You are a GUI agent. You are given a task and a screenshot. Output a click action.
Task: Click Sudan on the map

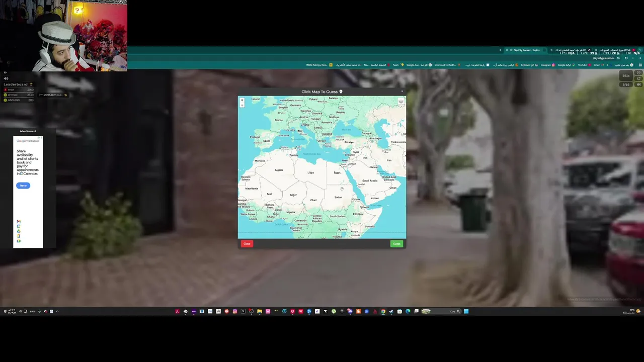click(338, 197)
